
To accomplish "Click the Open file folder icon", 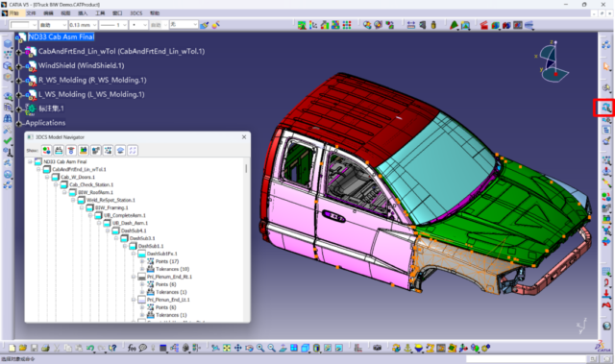I will [23, 348].
